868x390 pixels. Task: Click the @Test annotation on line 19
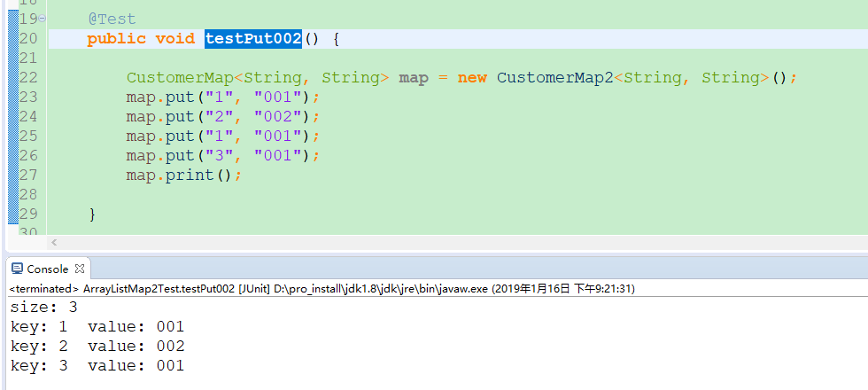click(x=112, y=19)
